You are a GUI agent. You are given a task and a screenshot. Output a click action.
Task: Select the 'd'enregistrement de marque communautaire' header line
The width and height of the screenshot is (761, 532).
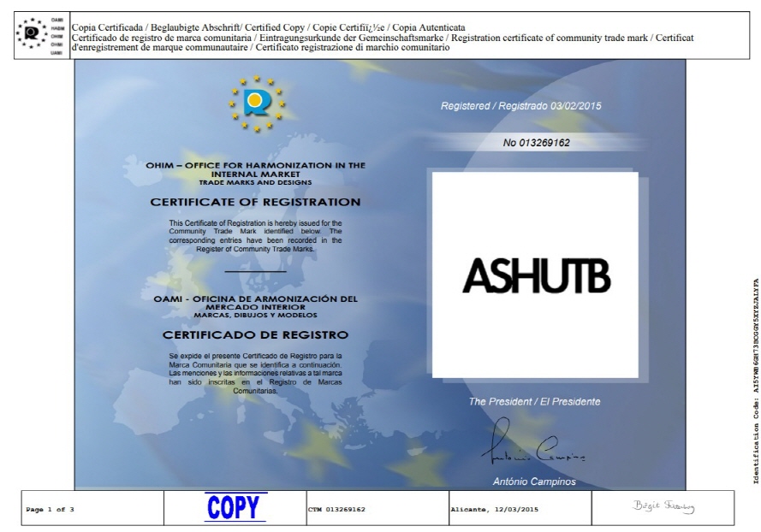[260, 48]
